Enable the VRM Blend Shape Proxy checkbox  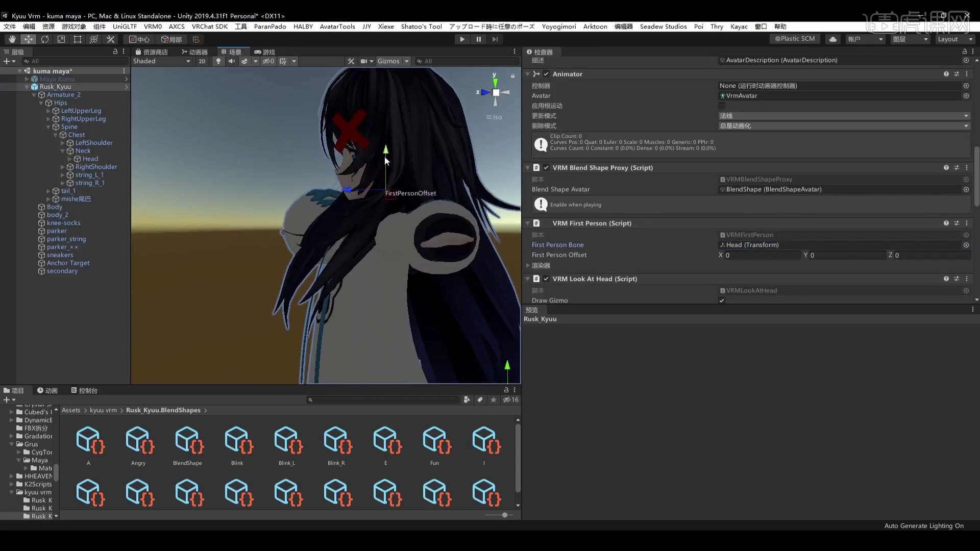(x=546, y=167)
